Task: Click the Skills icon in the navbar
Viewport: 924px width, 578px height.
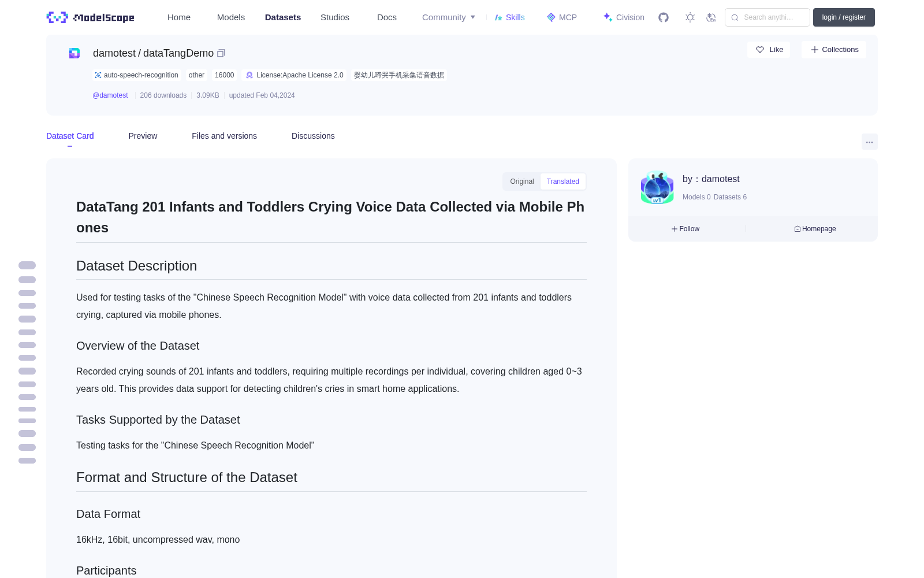Action: (498, 17)
